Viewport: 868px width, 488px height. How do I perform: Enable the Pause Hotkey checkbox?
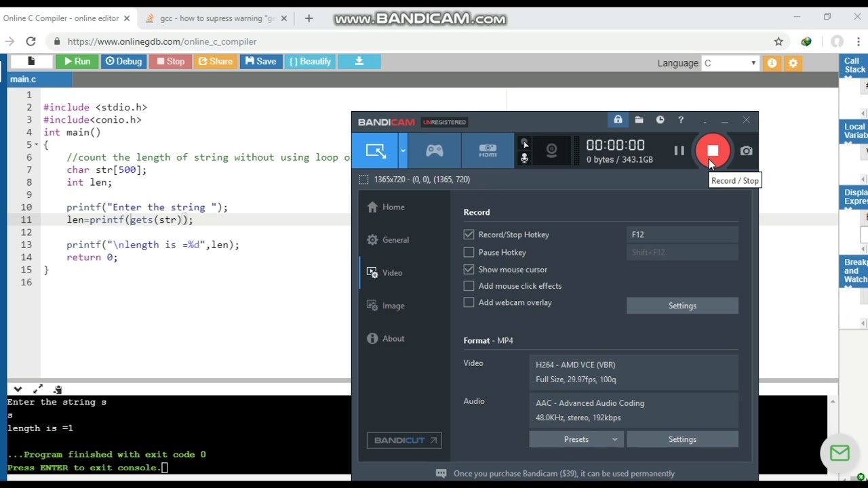click(469, 252)
